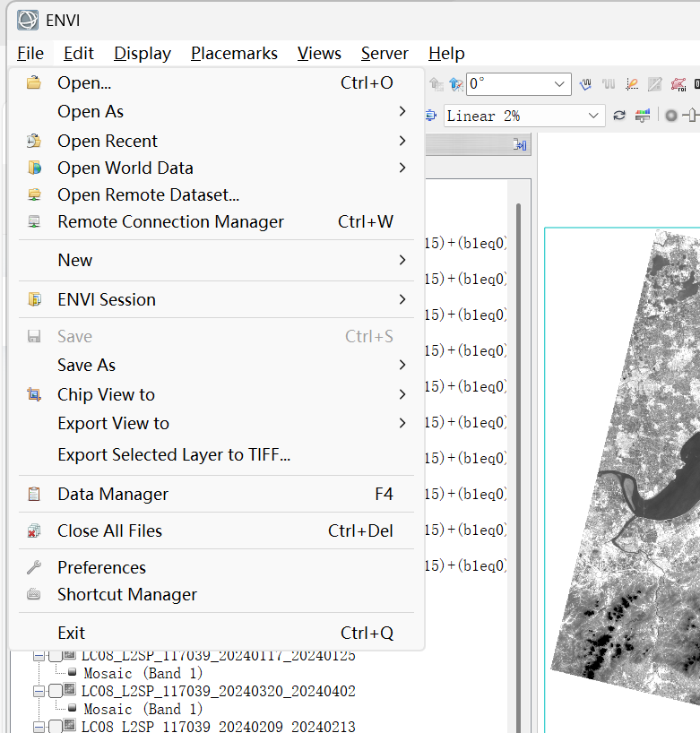Click the orange flame crosshair toolbar icon
The image size is (700, 733).
coord(632,84)
